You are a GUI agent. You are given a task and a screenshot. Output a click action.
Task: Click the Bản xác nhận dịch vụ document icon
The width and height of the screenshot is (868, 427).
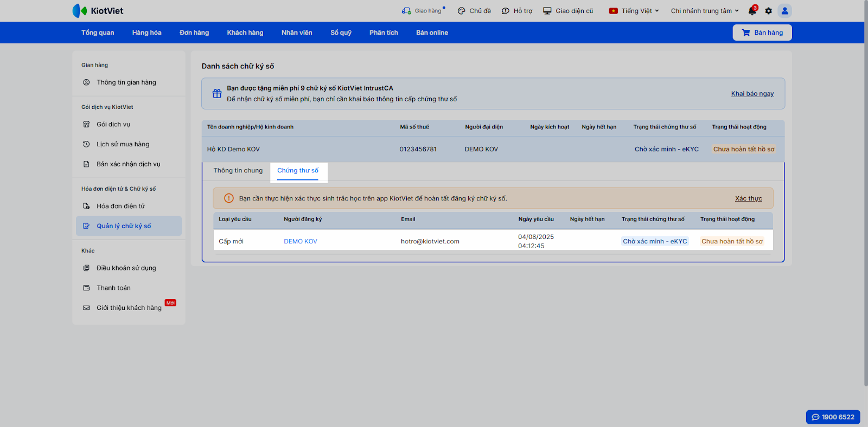pos(86,164)
